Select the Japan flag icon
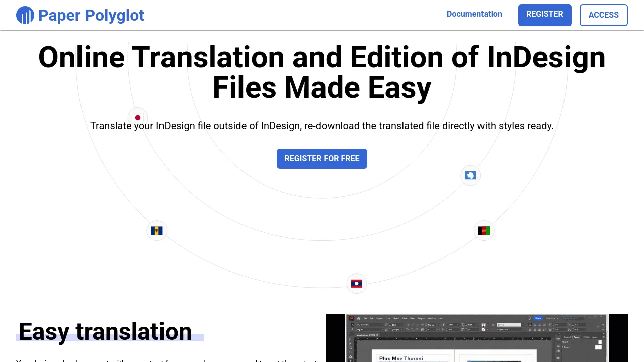 [x=138, y=118]
